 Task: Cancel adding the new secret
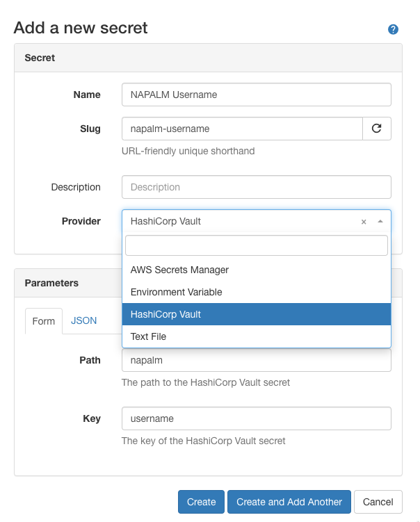[378, 502]
